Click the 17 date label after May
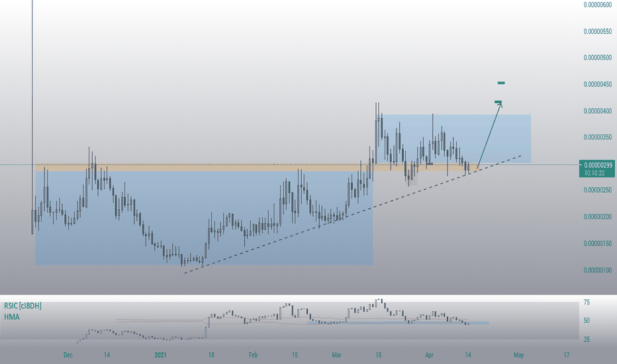 567,355
